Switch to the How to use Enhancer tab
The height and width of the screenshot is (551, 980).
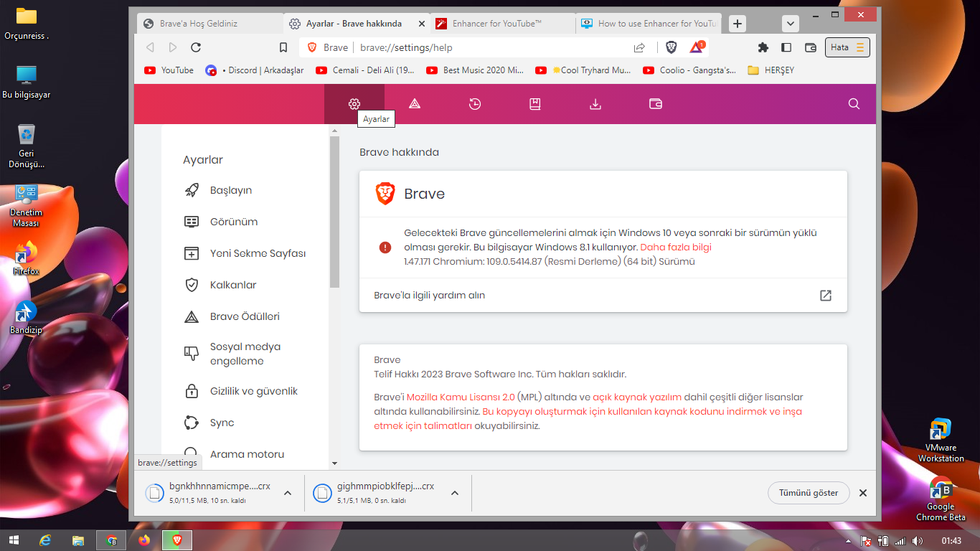(x=648, y=24)
